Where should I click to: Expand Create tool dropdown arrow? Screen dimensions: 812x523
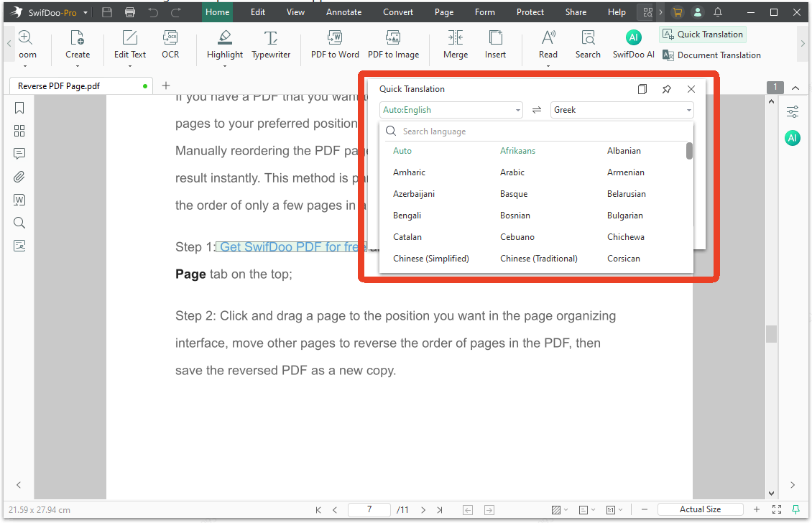pos(78,66)
